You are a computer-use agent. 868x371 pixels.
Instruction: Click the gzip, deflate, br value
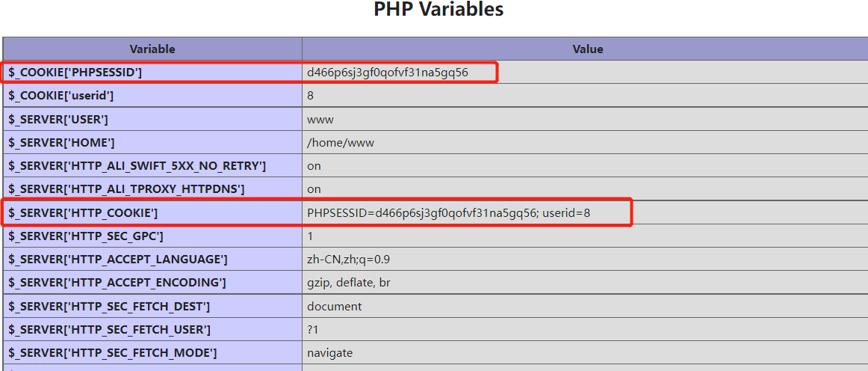tap(349, 283)
